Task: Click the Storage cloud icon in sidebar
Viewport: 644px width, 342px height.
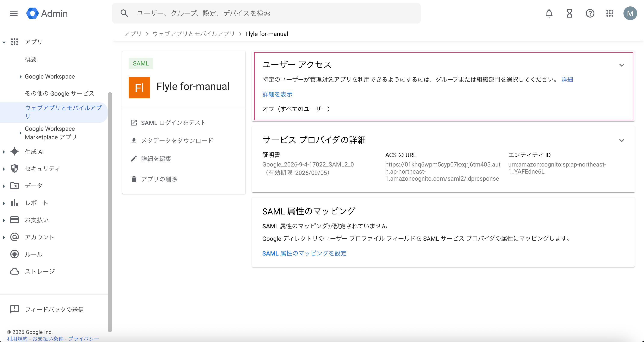Action: pos(15,271)
